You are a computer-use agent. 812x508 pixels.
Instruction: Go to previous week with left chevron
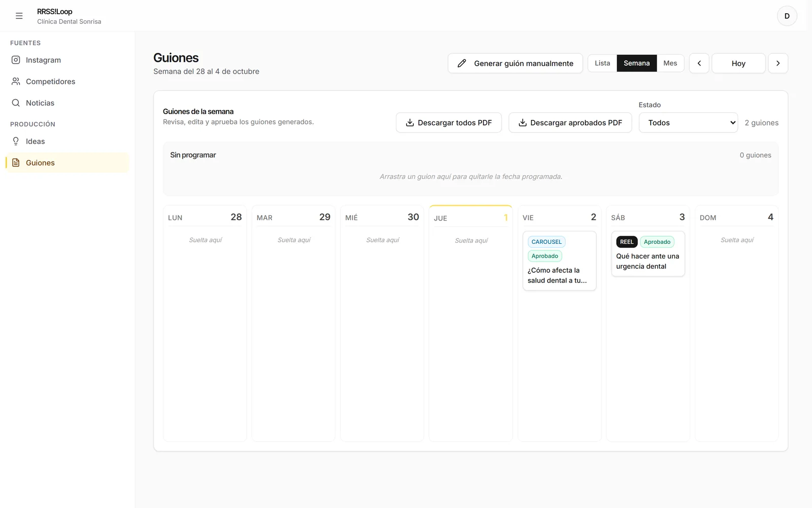point(699,63)
